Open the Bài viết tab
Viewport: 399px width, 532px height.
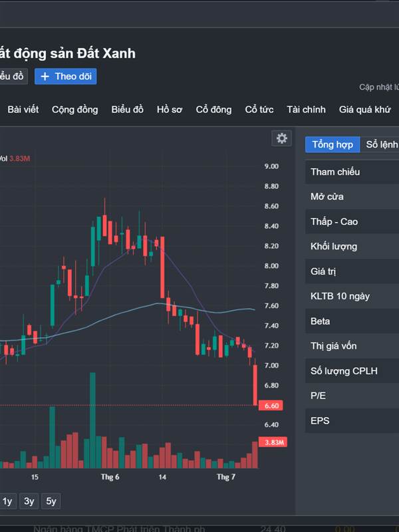(x=23, y=110)
